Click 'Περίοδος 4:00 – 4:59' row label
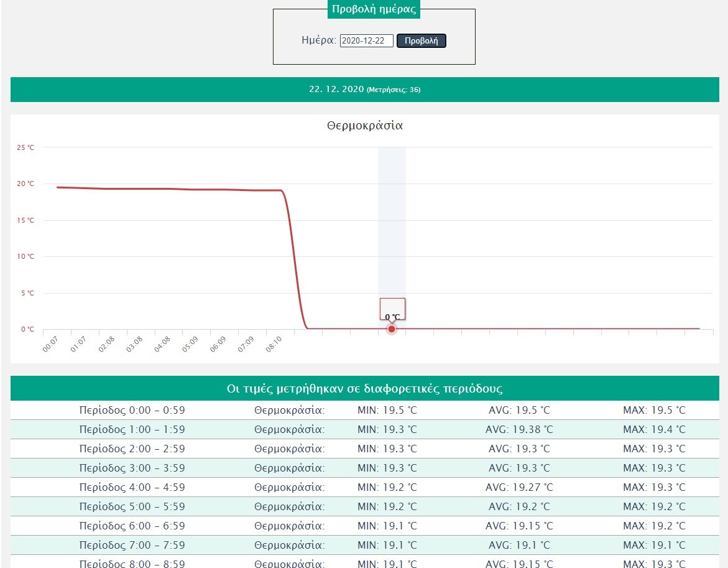This screenshot has width=728, height=568. point(132,487)
